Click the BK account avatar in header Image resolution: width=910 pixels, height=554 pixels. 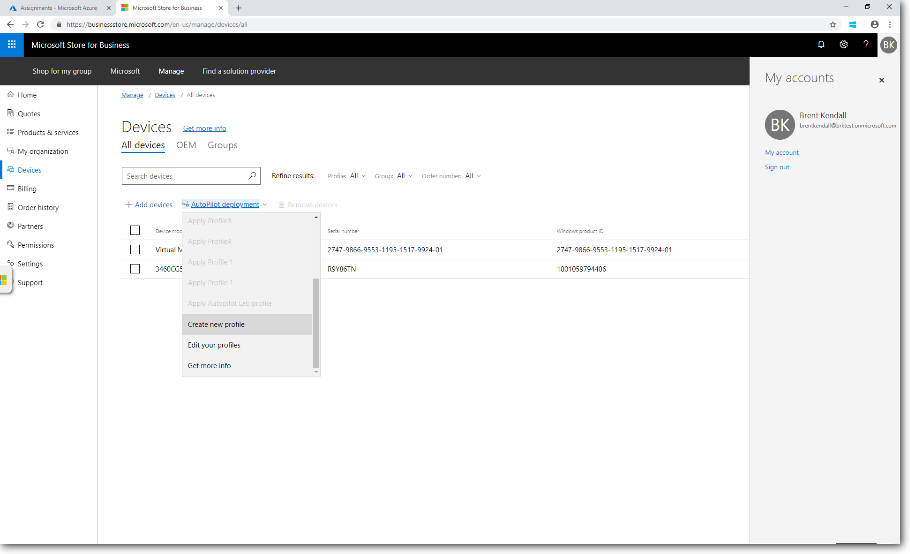888,45
